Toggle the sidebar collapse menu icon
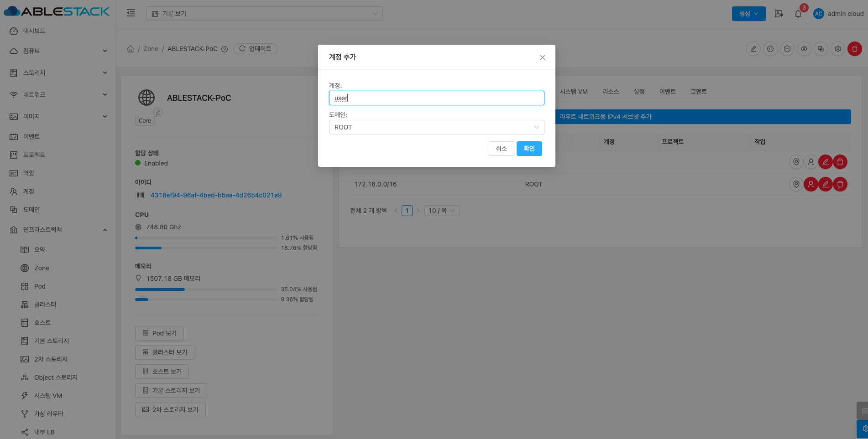 pyautogui.click(x=131, y=13)
